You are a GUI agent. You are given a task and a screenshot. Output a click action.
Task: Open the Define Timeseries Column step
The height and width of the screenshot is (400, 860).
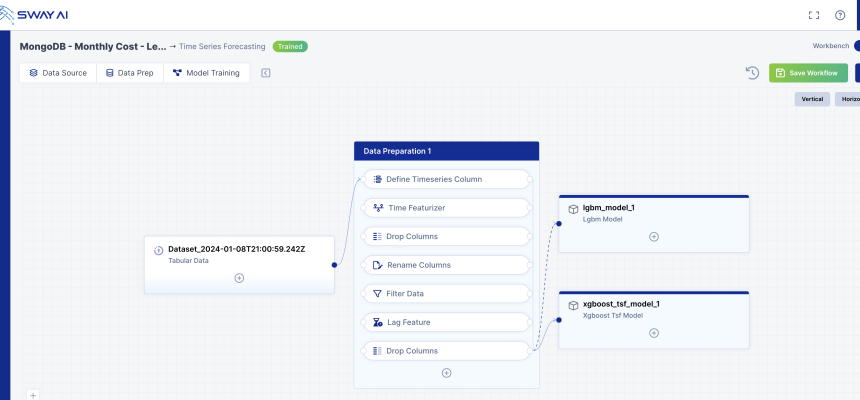coord(446,179)
